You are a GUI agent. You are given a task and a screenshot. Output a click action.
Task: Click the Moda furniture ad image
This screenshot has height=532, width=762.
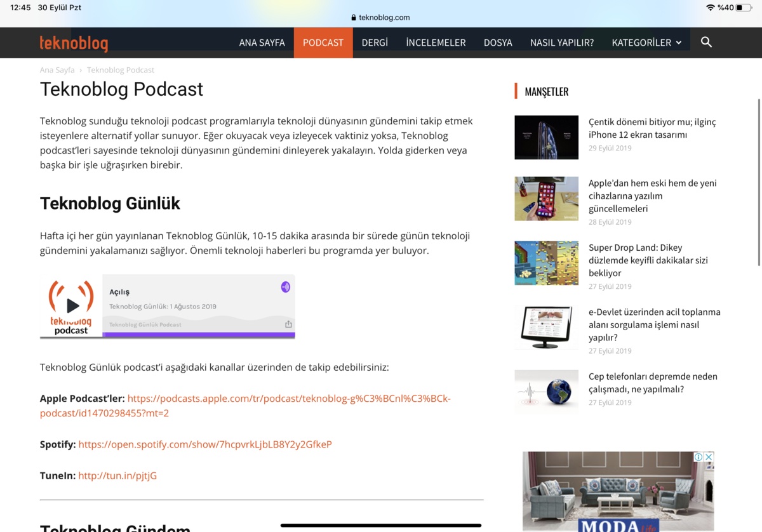618,491
